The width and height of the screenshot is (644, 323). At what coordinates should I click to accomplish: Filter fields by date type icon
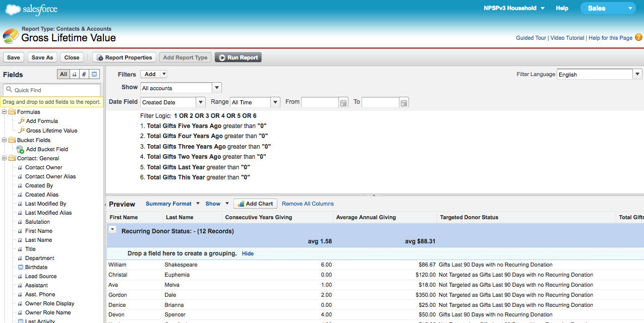click(95, 74)
